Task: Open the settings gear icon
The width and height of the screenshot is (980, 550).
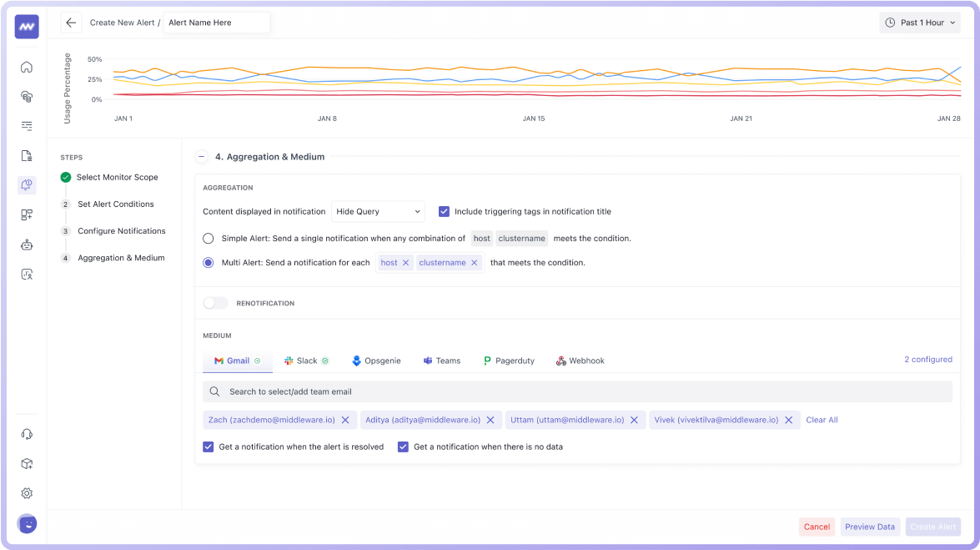Action: (26, 493)
